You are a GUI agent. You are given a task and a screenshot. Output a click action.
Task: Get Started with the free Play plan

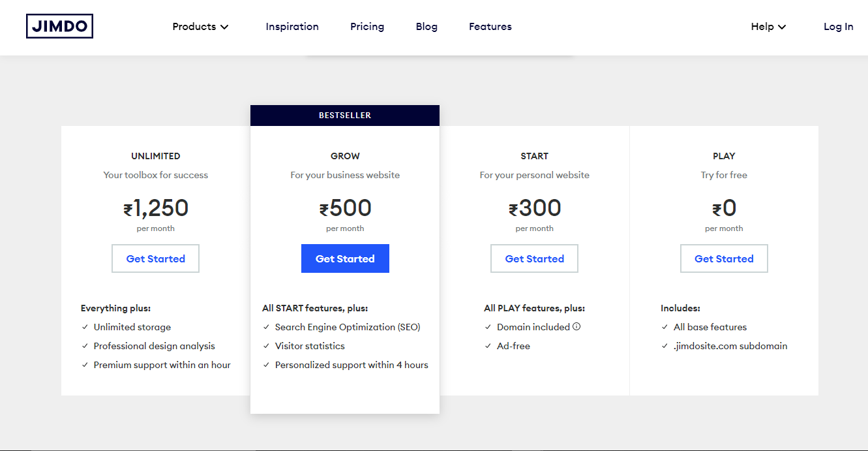point(724,258)
